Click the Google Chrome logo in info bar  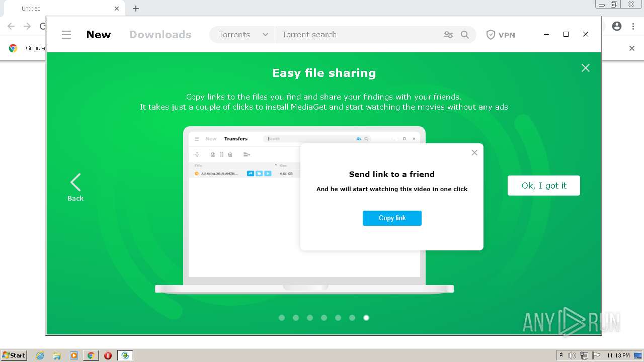click(13, 48)
